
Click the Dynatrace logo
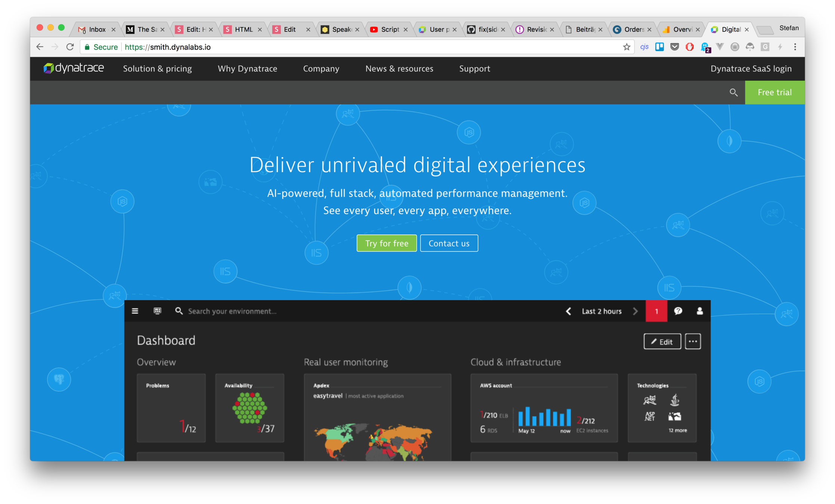click(x=74, y=68)
